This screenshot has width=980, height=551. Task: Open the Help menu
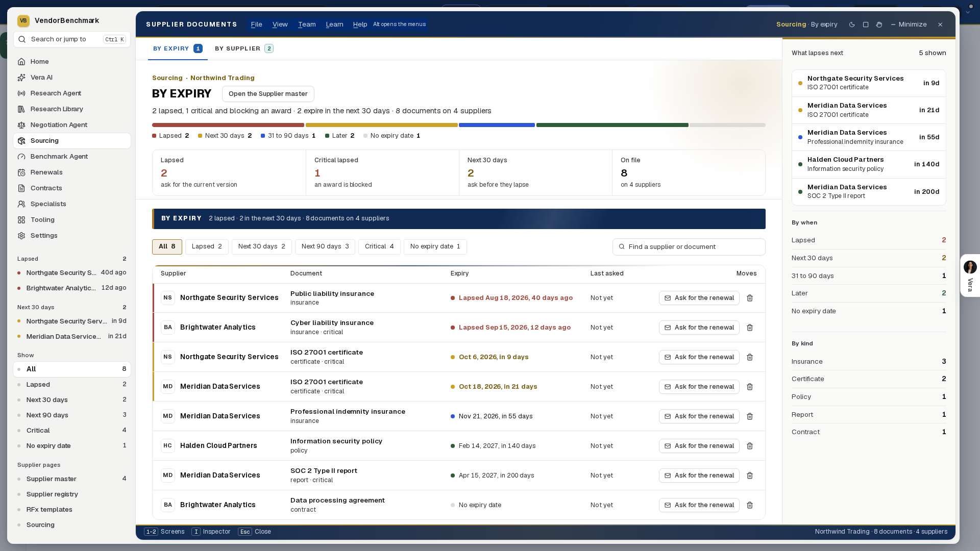click(x=360, y=24)
